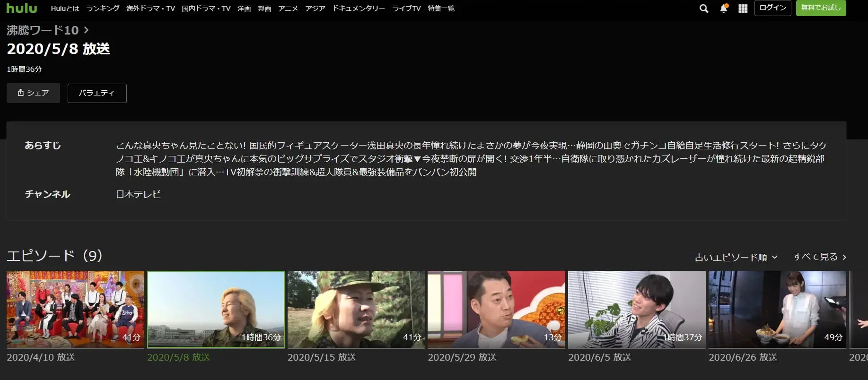
Task: Open the notifications bell
Action: click(x=723, y=9)
